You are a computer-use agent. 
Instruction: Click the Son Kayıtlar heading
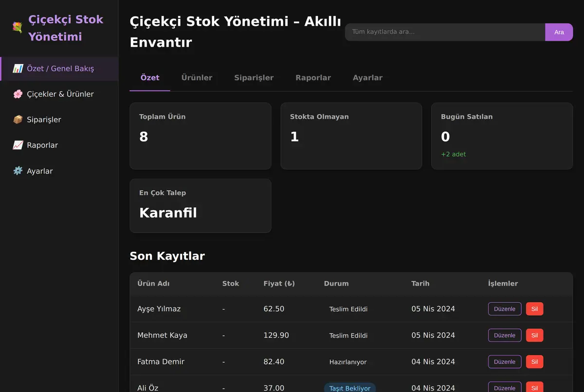[167, 256]
